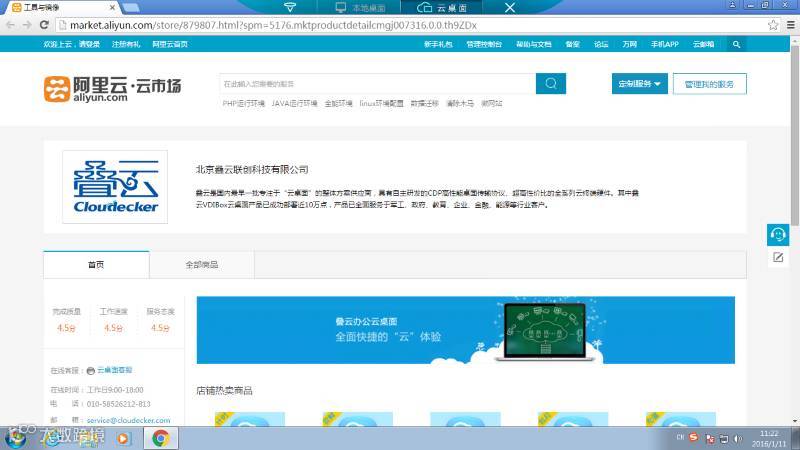
Task: Open the volume speaker tray icon
Action: coord(737,438)
